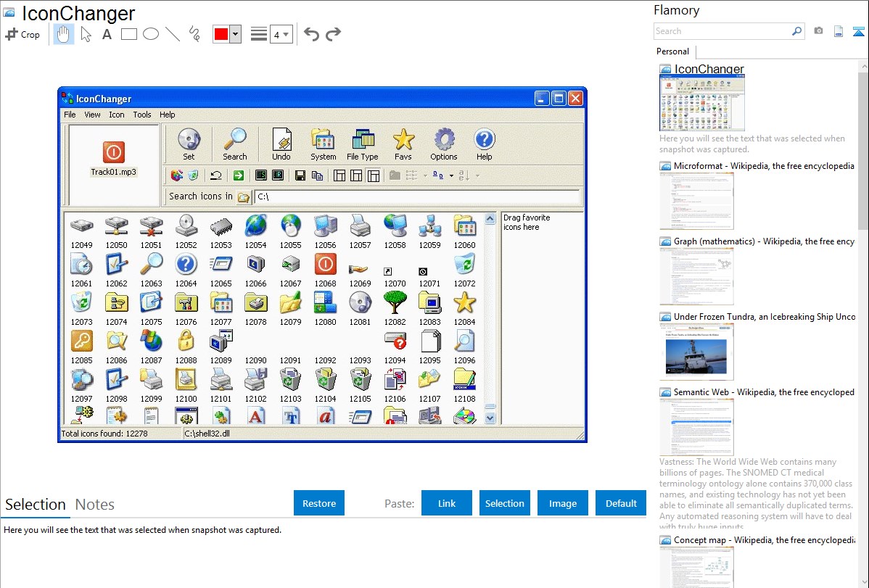Viewport: 869px width, 588px height.
Task: Click the camera capture icon
Action: click(818, 31)
